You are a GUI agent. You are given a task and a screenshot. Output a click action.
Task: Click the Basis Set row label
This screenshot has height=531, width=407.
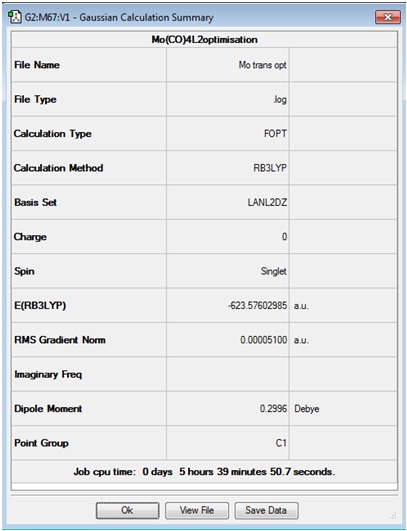pos(36,203)
